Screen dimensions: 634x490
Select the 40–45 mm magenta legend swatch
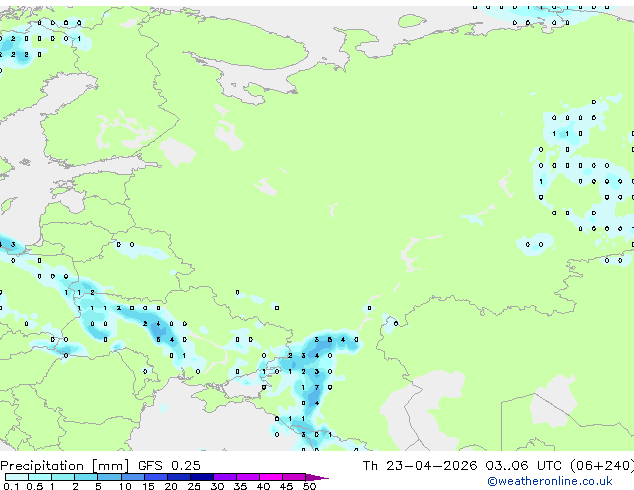click(x=271, y=477)
